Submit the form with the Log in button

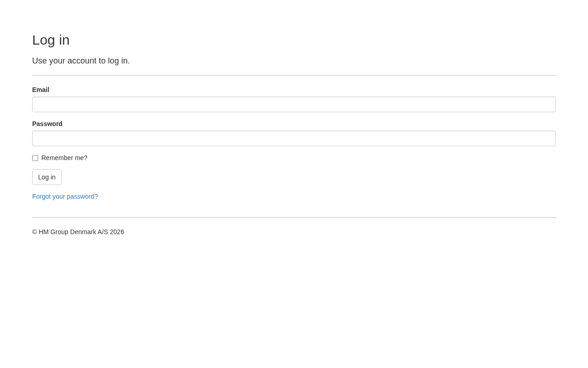[x=47, y=177]
